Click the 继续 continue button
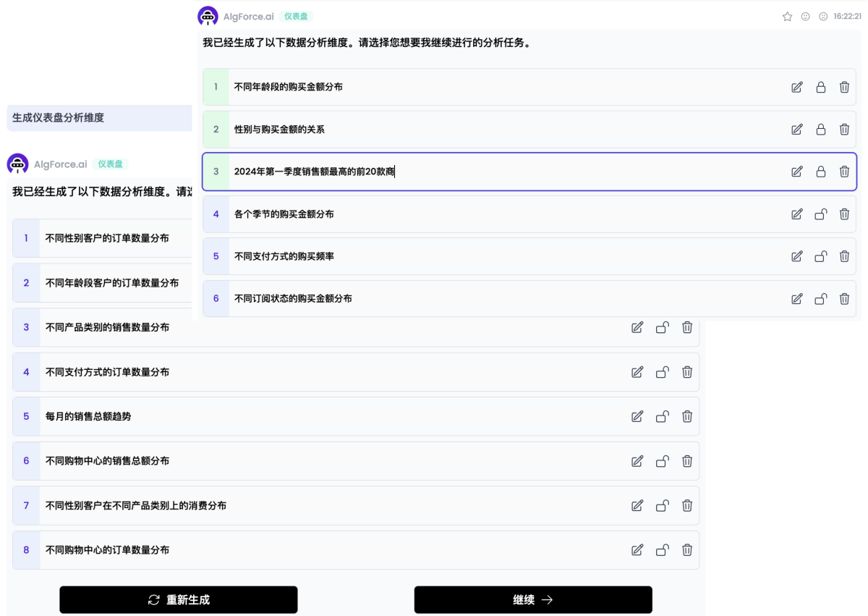 [x=533, y=599]
